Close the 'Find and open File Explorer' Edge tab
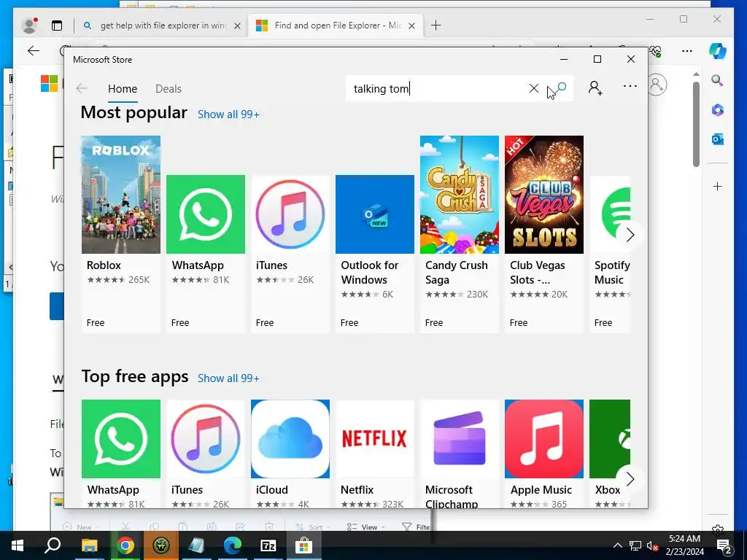 tap(412, 26)
